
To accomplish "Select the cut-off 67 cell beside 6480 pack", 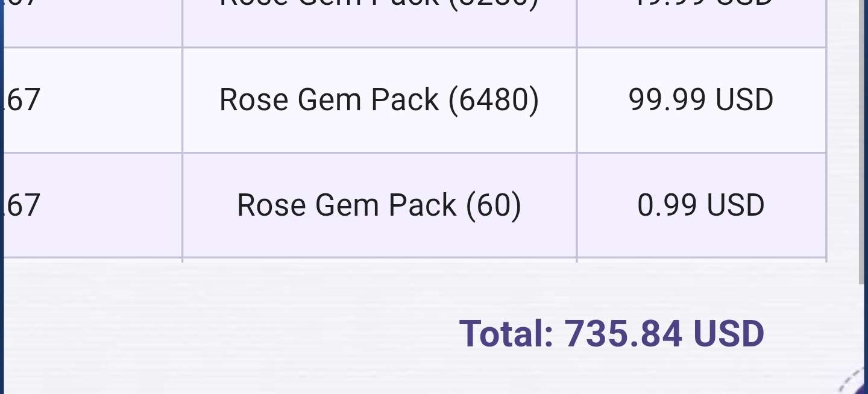I will [92, 100].
